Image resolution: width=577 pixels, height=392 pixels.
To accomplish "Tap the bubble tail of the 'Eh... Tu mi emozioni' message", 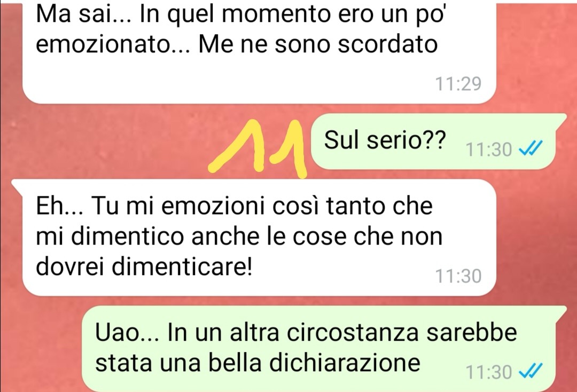I will 18,186.
